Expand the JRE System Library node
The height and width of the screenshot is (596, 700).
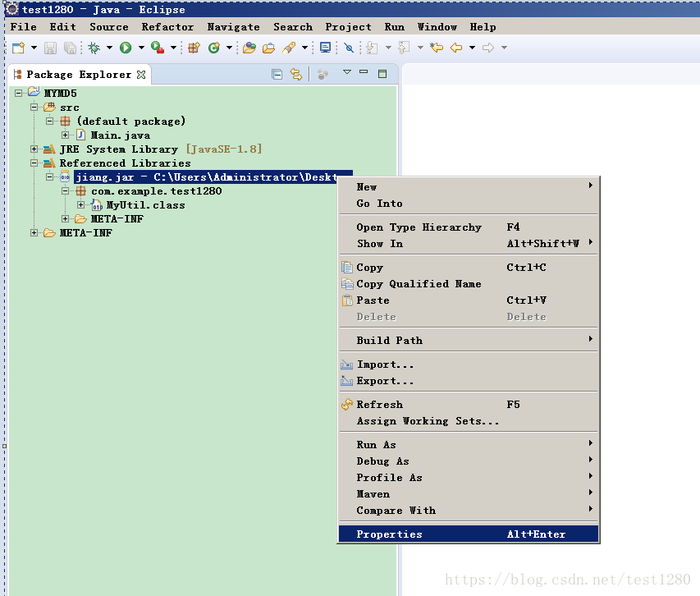click(34, 149)
